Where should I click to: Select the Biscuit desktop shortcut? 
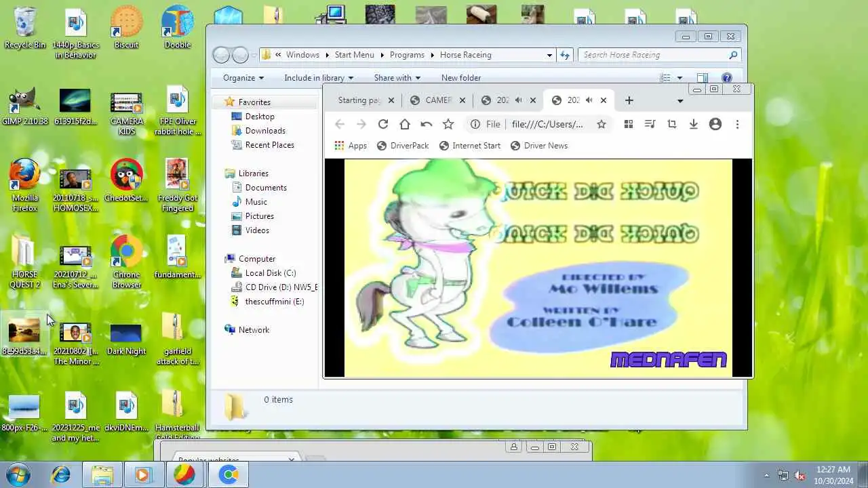127,28
